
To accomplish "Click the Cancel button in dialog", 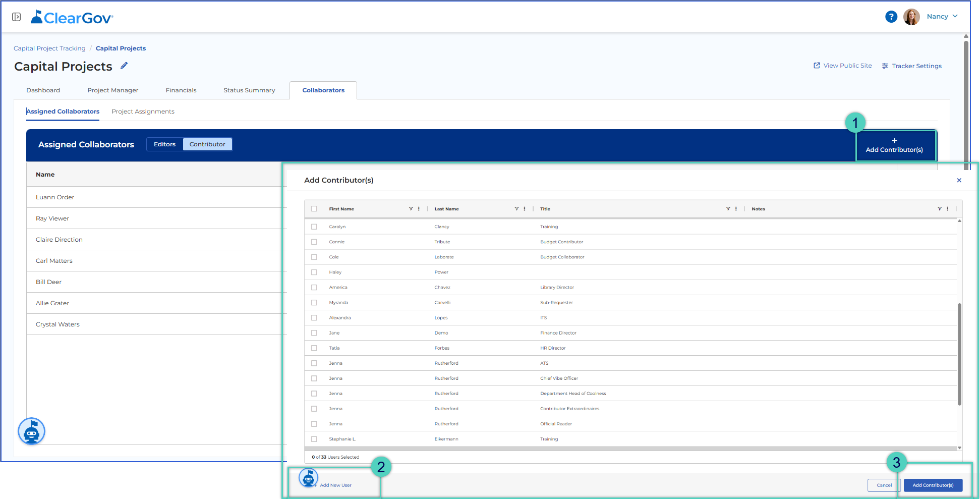I will (x=884, y=485).
